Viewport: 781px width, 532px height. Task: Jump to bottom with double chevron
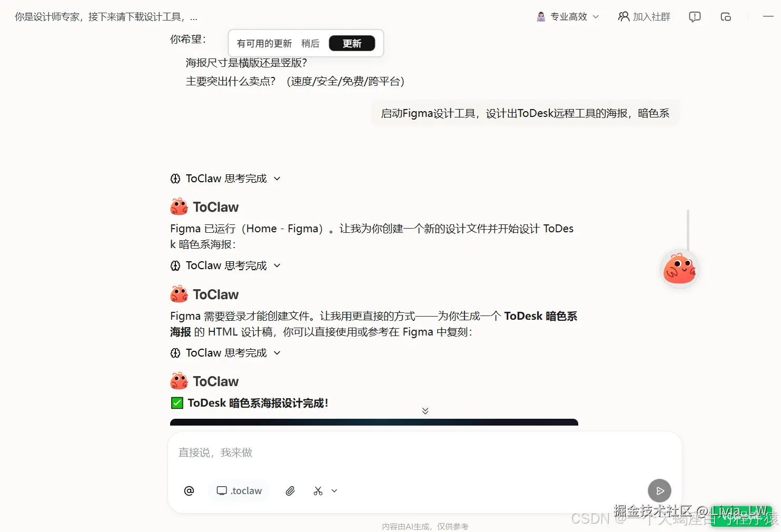pos(425,411)
